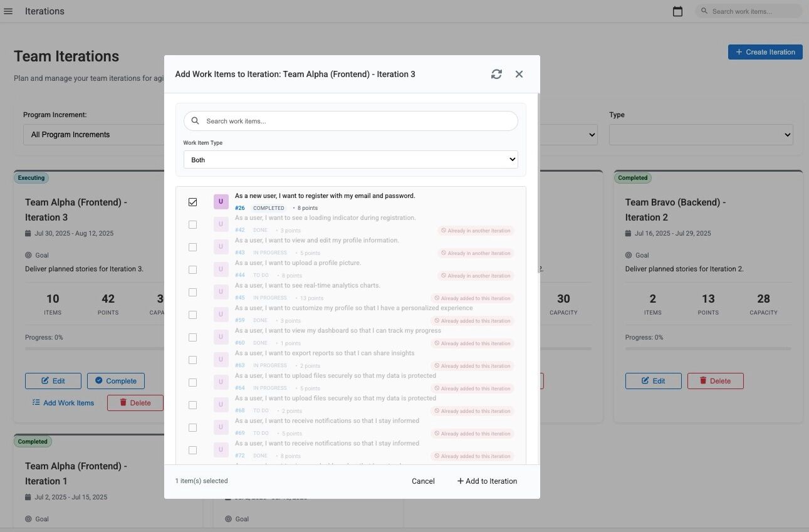Click 'Already in another iteration' tag for #42
This screenshot has height=532, width=809.
(476, 231)
